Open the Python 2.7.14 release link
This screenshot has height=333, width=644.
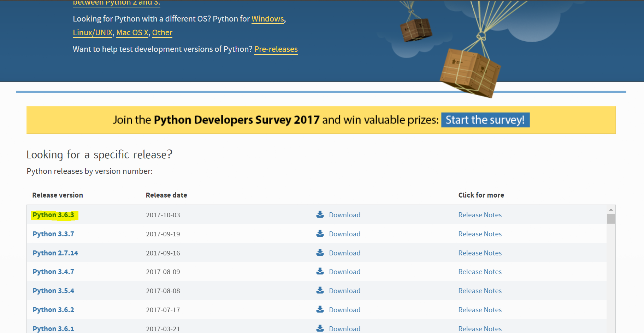[x=55, y=253]
